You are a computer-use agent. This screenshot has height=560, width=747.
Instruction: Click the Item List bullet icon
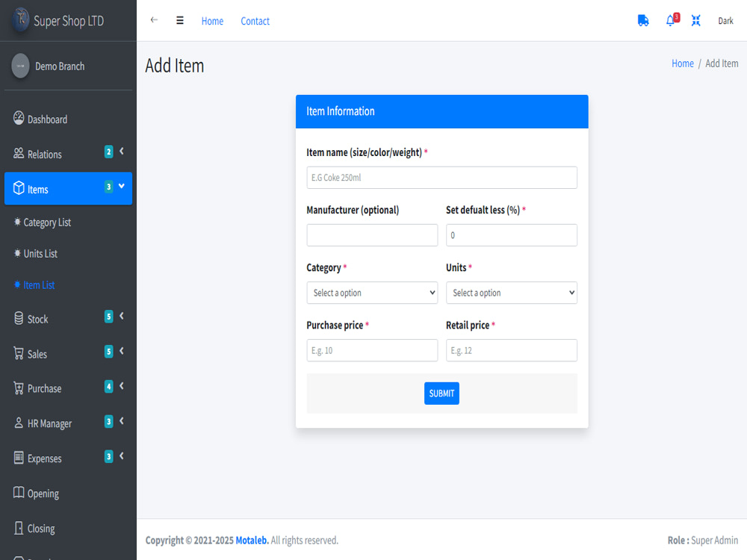(17, 284)
